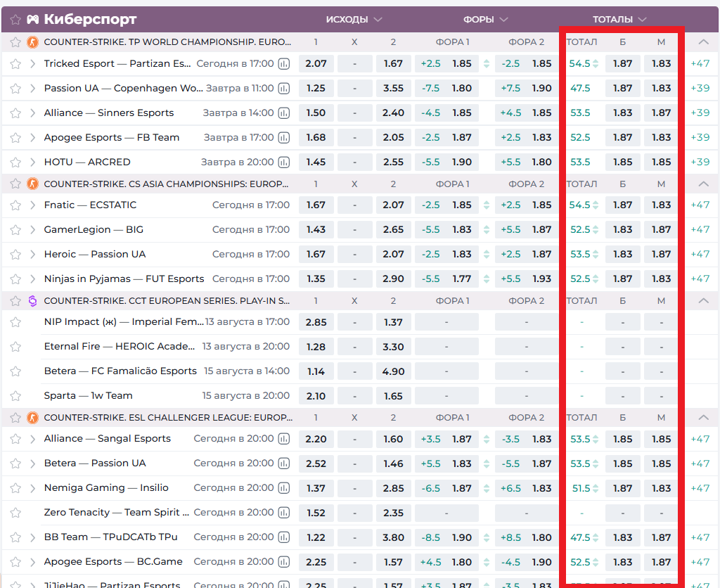
Task: Expand the Tricked Esport — Partizan match row
Action: click(x=32, y=64)
